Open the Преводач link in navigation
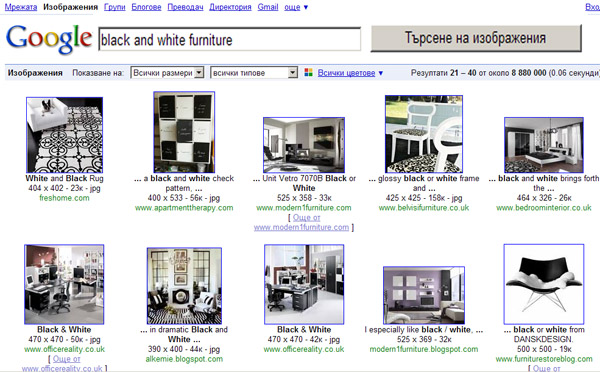This screenshot has height=372, width=600. pos(185,7)
